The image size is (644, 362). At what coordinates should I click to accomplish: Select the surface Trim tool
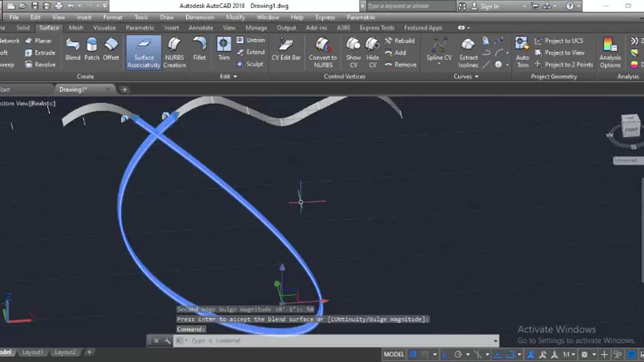point(224,50)
